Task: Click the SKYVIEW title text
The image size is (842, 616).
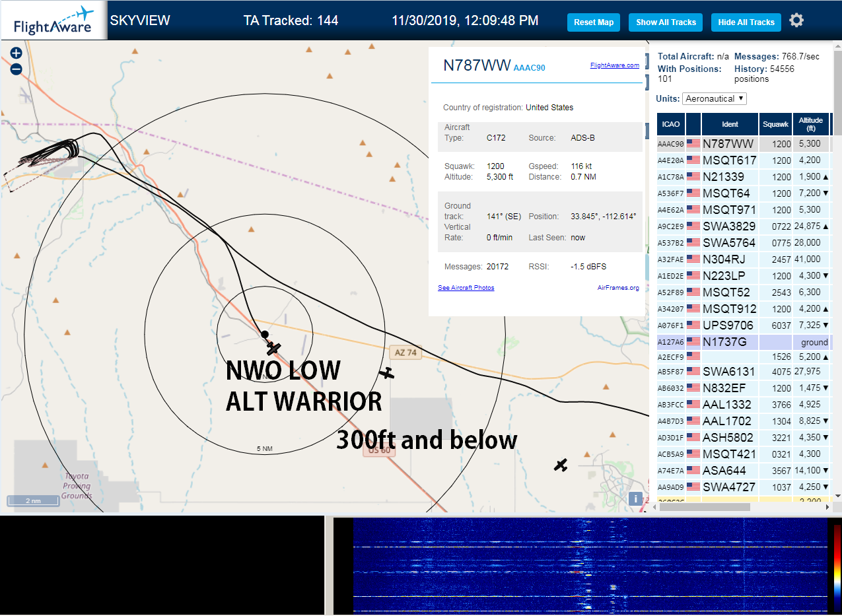Action: point(140,20)
